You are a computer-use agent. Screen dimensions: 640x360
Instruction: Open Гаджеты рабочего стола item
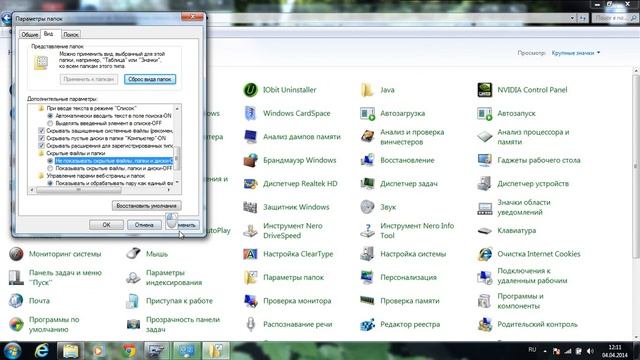529,160
